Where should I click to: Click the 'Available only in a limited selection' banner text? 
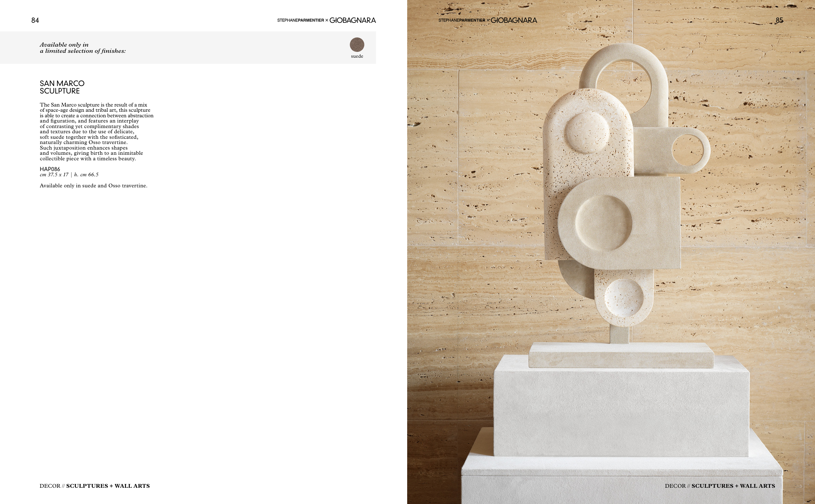tap(83, 48)
